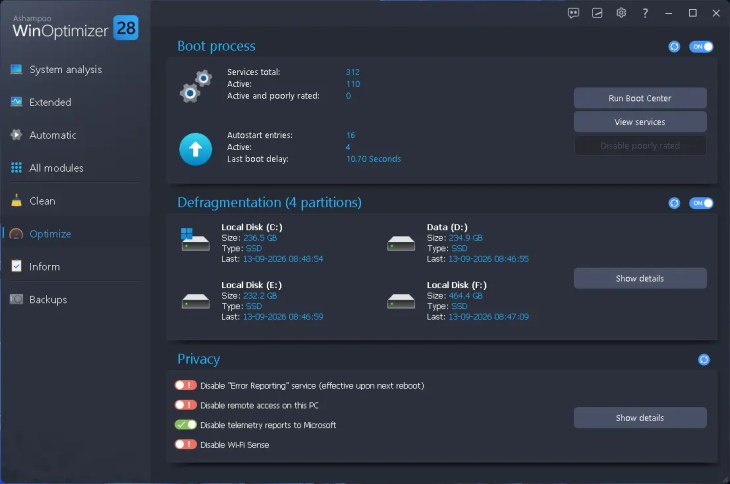Viewport: 730px width, 484px height.
Task: Click Run Boot Center button
Action: 640,98
